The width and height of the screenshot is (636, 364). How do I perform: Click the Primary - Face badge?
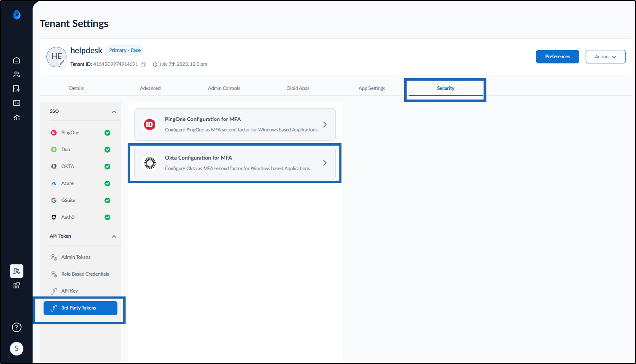[x=125, y=50]
